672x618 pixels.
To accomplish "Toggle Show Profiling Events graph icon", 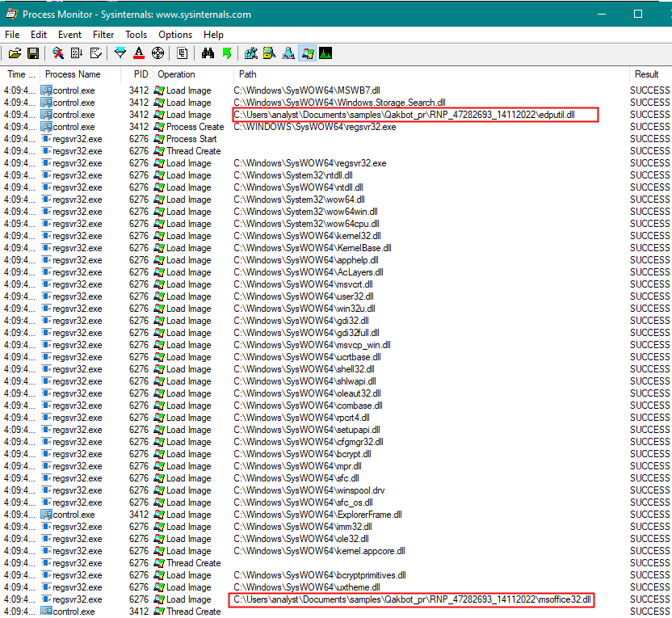I will coord(325,53).
